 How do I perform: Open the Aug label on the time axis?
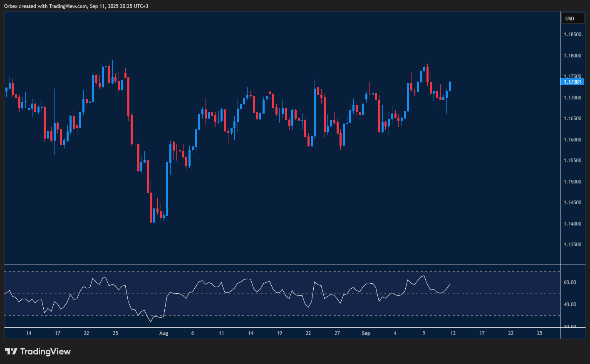[163, 333]
